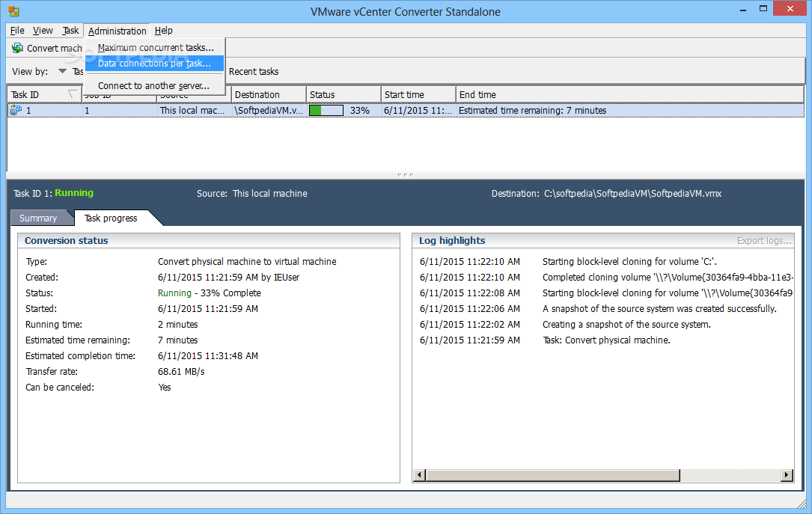Click the Administration menu
The height and width of the screenshot is (514, 812).
point(117,31)
